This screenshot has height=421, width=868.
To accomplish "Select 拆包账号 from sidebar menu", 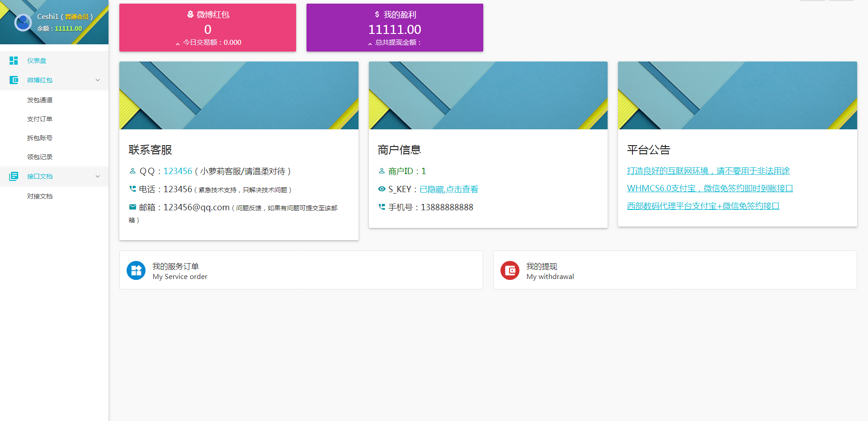I will click(x=40, y=138).
